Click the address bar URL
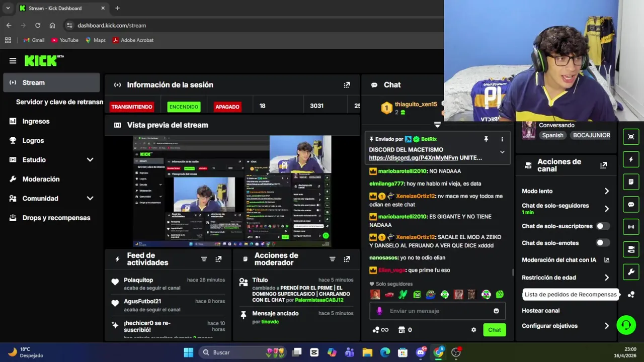The image size is (644, 362). tap(112, 25)
